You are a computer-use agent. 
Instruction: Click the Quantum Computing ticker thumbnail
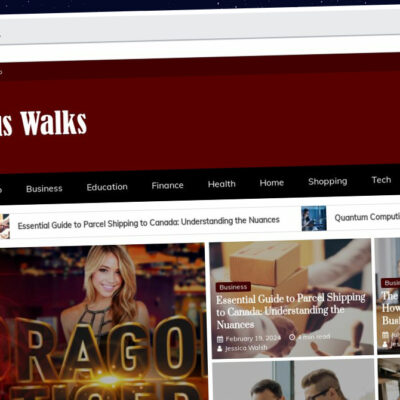(314, 218)
